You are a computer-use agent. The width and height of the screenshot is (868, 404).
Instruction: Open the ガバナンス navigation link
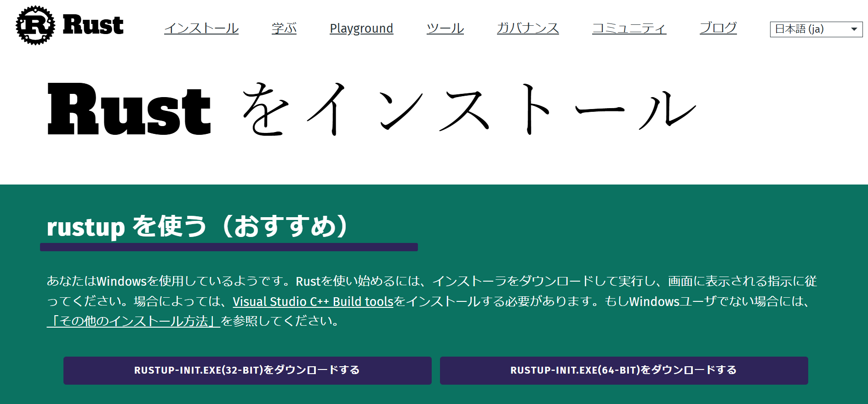tap(528, 28)
